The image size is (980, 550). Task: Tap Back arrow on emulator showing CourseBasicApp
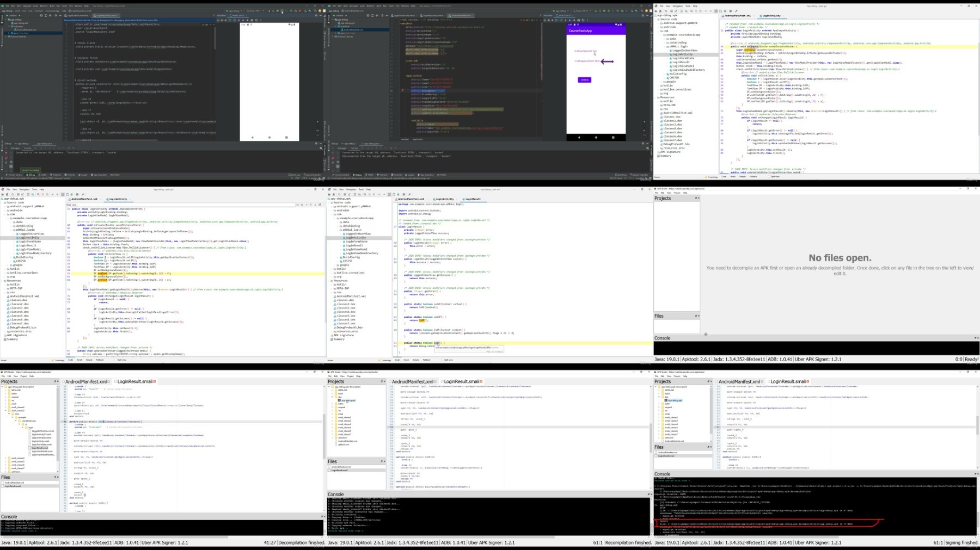pos(579,137)
